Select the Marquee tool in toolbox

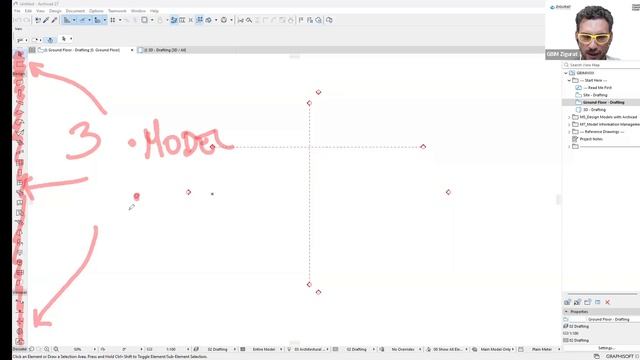click(x=19, y=64)
